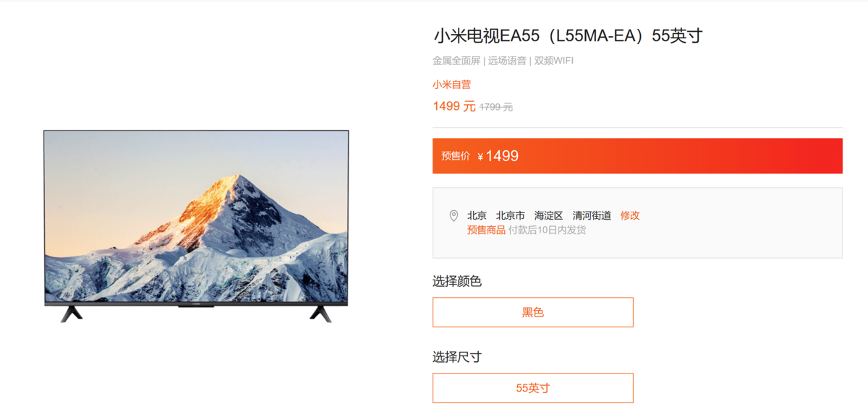This screenshot has height=414, width=868.
Task: Open the TV product image
Action: tap(196, 225)
